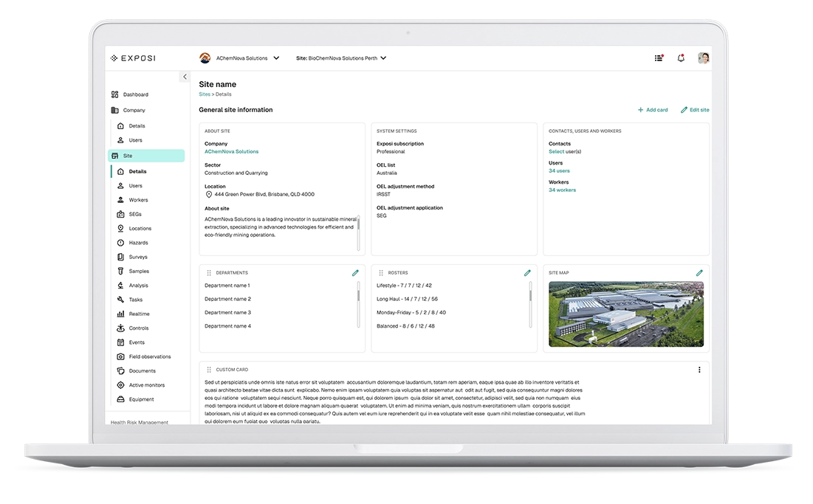This screenshot has height=504, width=813.
Task: Click the Edit site button
Action: [x=695, y=110]
